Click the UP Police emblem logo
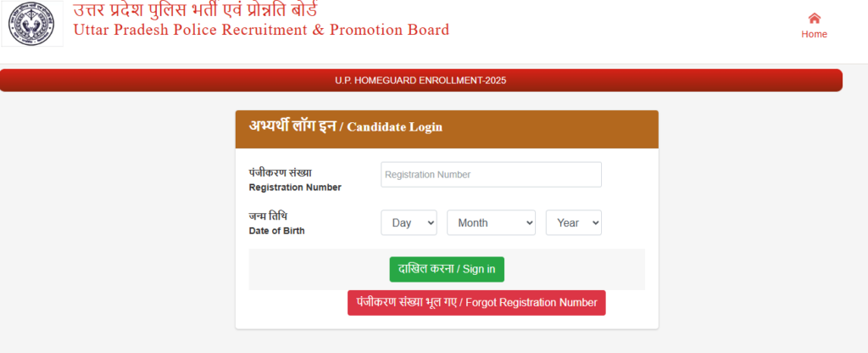 pos(30,25)
